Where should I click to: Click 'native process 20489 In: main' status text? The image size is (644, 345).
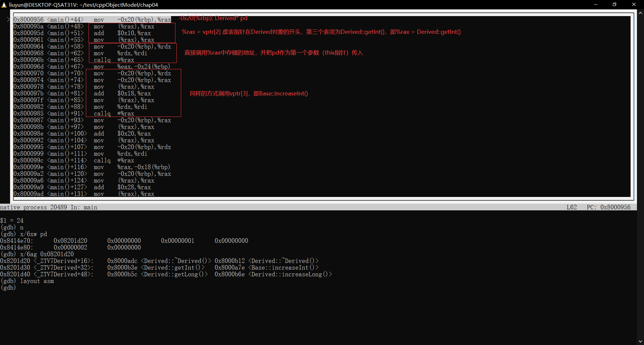[49, 207]
